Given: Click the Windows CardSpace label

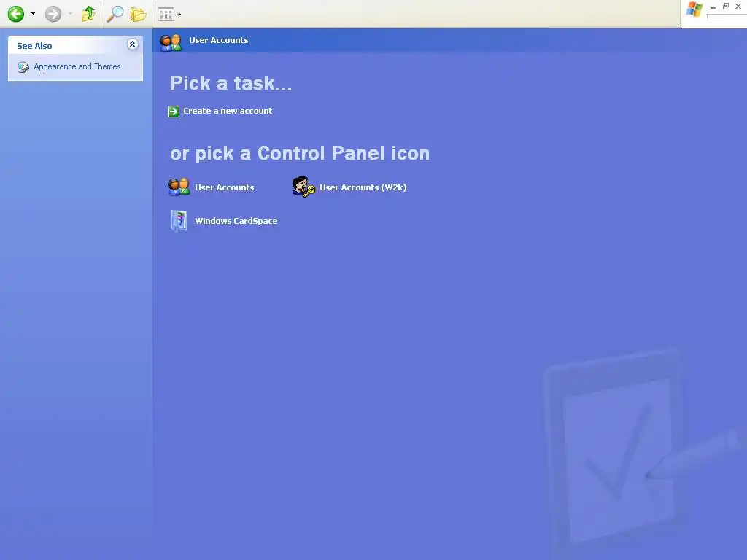Looking at the screenshot, I should point(236,221).
